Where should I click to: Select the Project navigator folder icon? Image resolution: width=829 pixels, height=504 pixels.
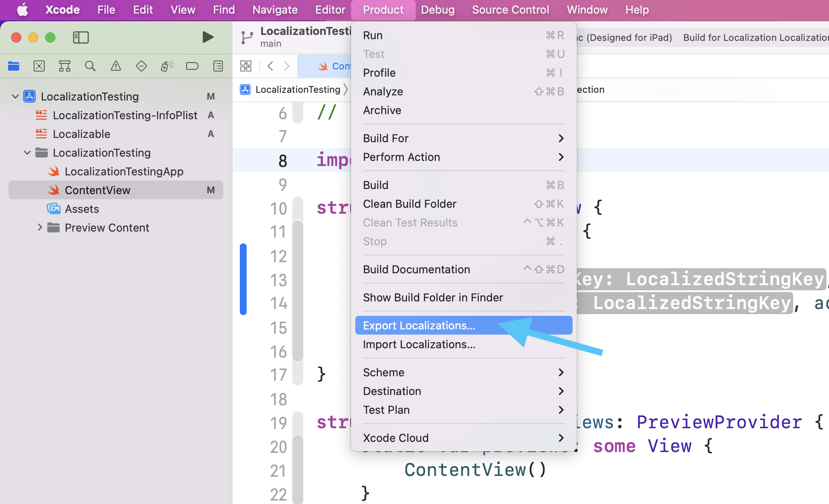pyautogui.click(x=14, y=66)
